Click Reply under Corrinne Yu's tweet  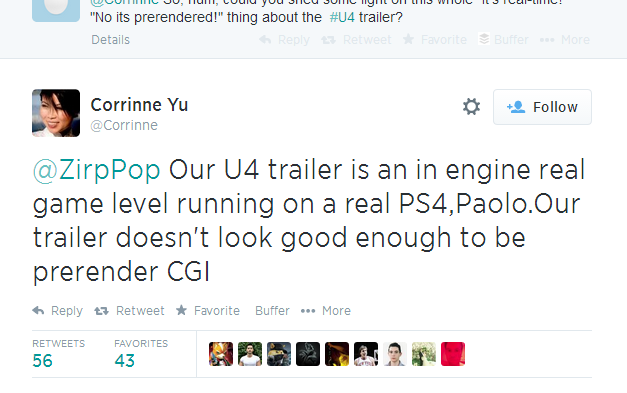(x=58, y=311)
